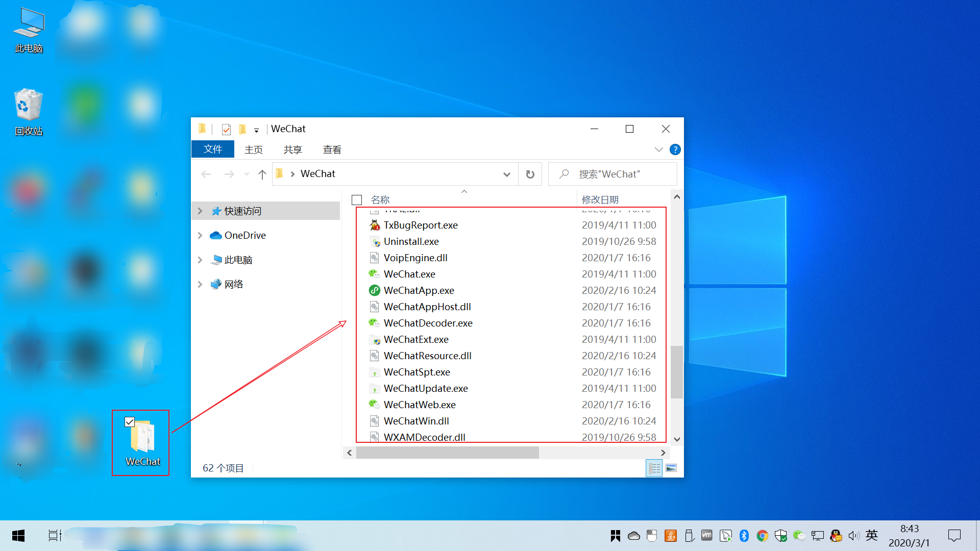Open customize quick access toolbar dropdown
The height and width of the screenshot is (551, 980).
256,130
